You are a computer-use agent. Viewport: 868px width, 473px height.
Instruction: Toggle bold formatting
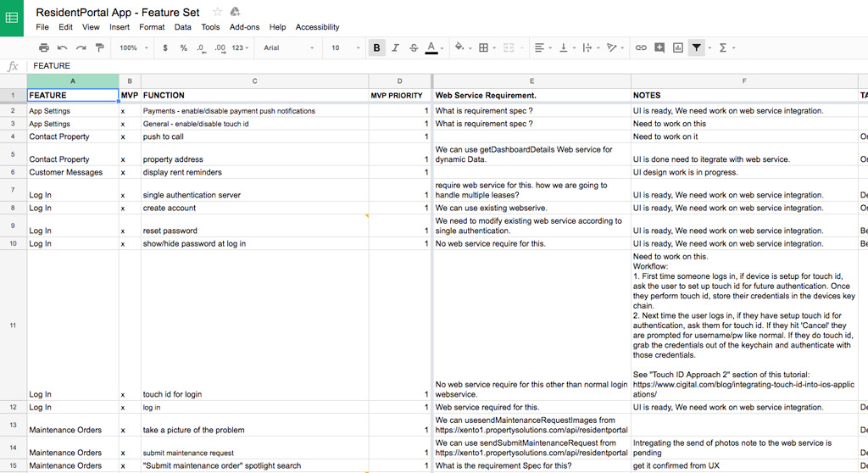click(376, 47)
